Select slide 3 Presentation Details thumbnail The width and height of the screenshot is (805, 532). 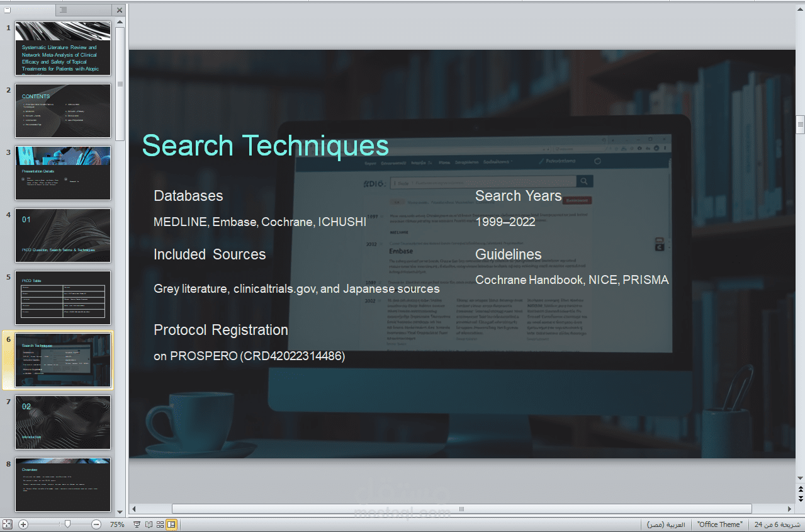point(63,173)
